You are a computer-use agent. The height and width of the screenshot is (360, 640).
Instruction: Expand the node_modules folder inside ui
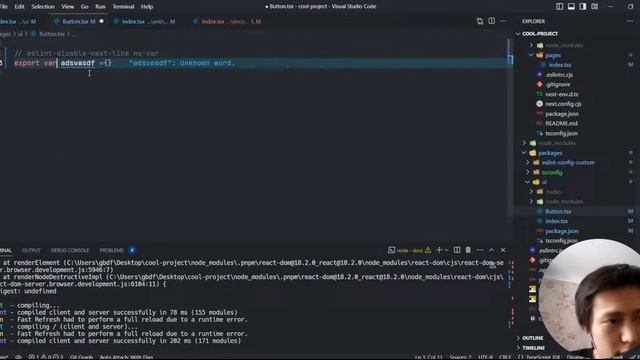tap(531, 202)
